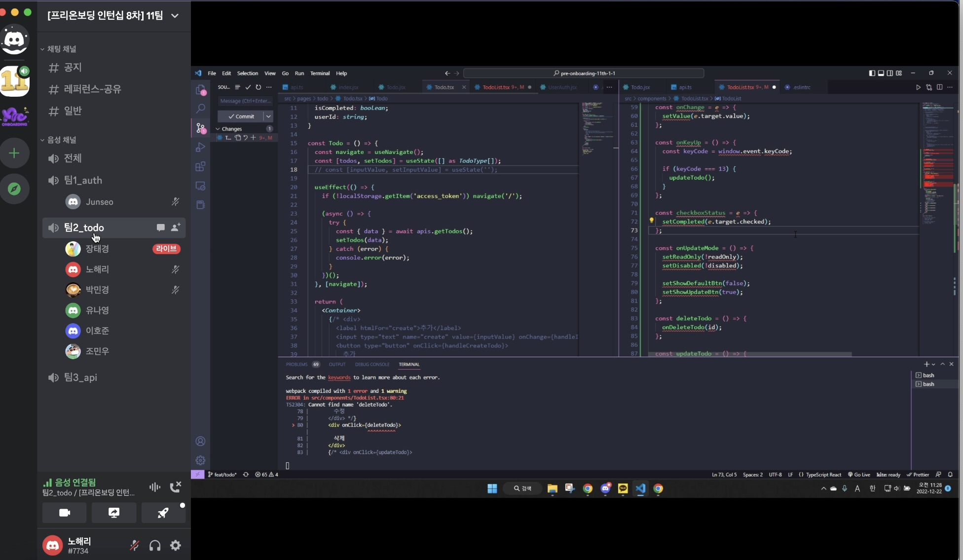Unmute the microphone in Discord
The width and height of the screenshot is (963, 560).
(135, 545)
